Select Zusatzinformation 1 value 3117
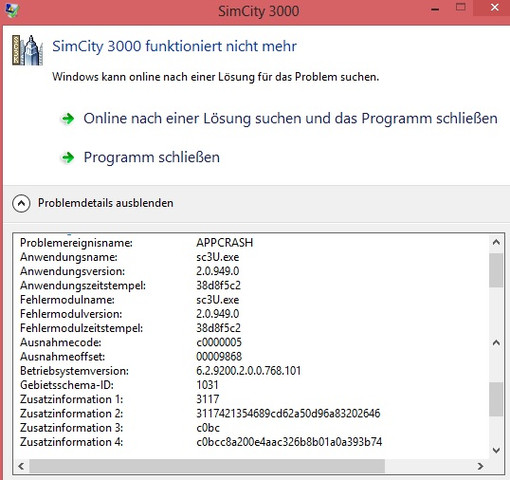The width and height of the screenshot is (510, 480). coord(208,399)
